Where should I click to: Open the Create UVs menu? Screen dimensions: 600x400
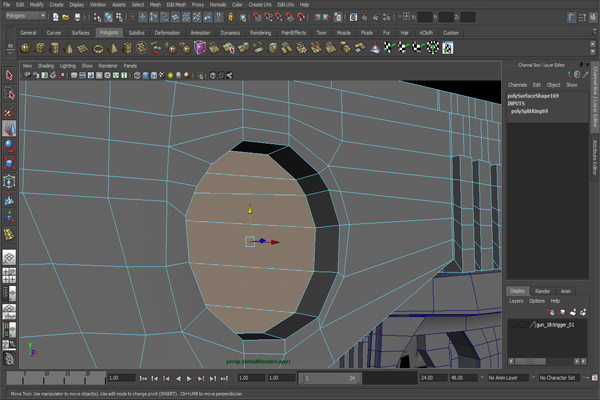[x=260, y=5]
